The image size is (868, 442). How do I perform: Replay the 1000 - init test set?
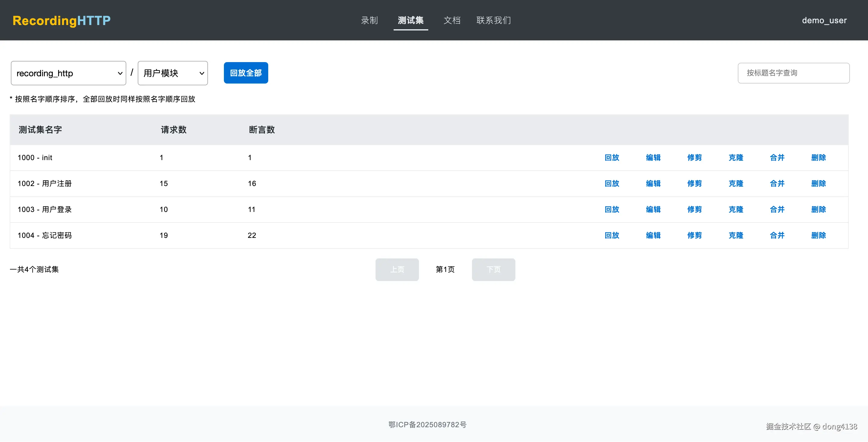(x=612, y=157)
